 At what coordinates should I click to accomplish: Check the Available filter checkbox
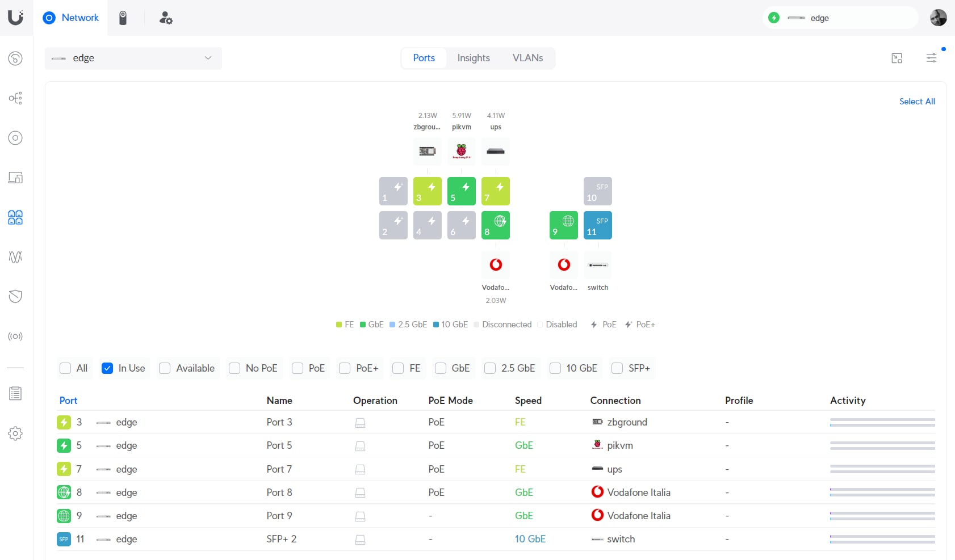[x=165, y=368]
